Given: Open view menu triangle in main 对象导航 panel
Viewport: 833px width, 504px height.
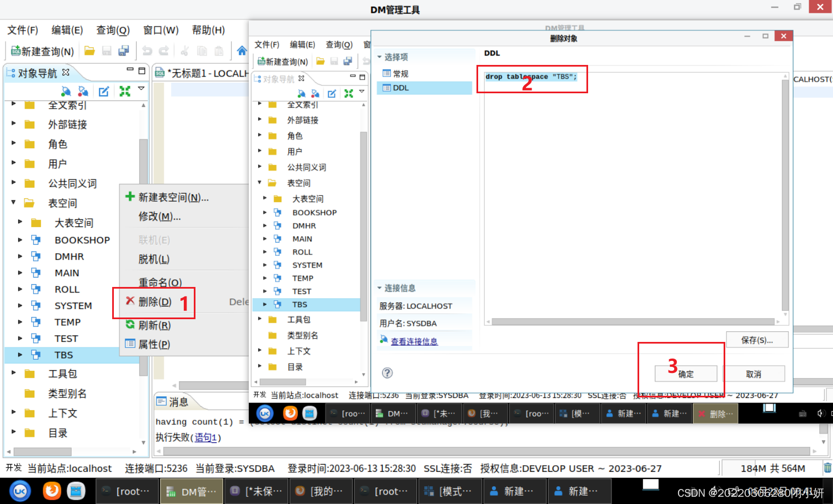Looking at the screenshot, I should tap(142, 88).
